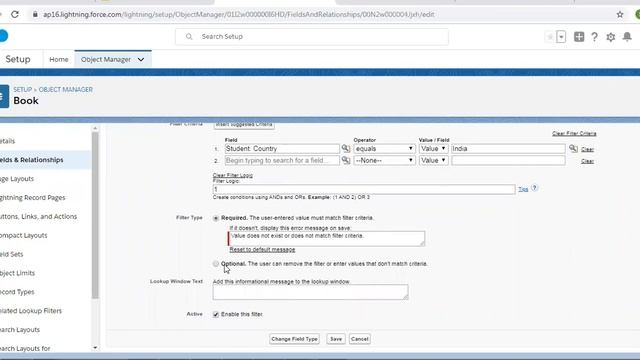
Task: Click Reset to default message link
Action: pyautogui.click(x=262, y=249)
